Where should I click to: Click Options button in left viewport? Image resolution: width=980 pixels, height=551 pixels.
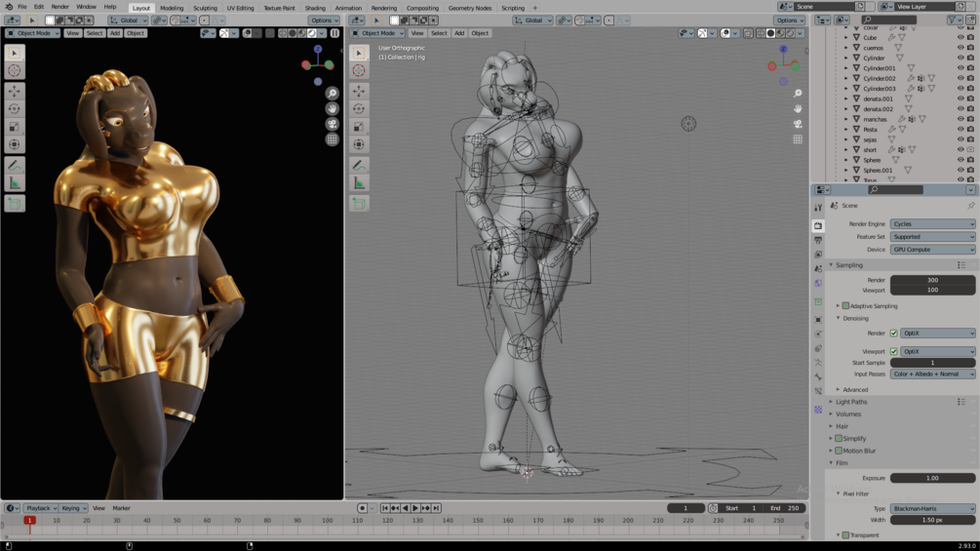click(x=324, y=20)
